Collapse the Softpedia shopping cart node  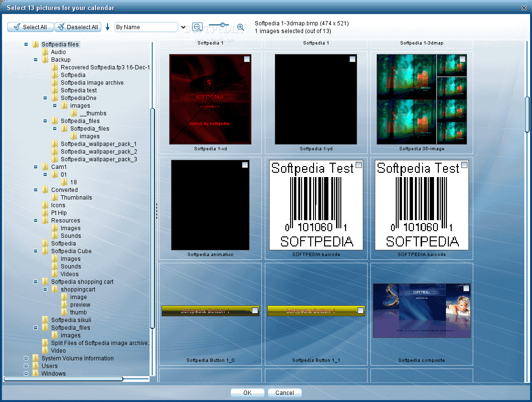point(36,282)
